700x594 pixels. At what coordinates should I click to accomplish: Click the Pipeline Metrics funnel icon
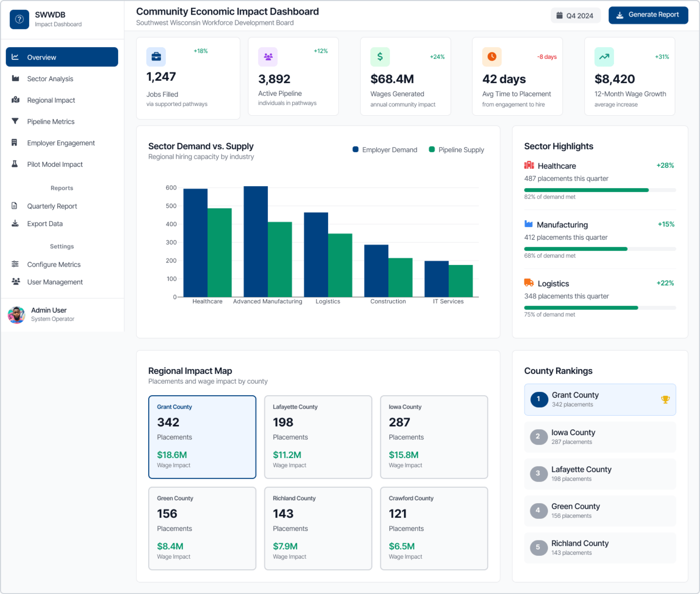click(x=15, y=121)
